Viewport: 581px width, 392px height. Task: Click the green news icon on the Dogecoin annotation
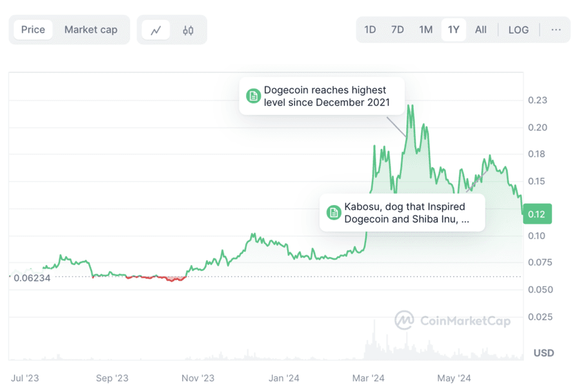(254, 96)
